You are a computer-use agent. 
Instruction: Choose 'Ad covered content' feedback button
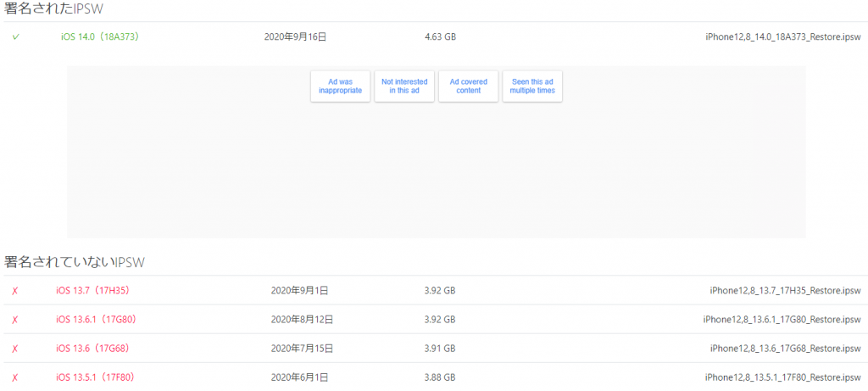point(468,87)
